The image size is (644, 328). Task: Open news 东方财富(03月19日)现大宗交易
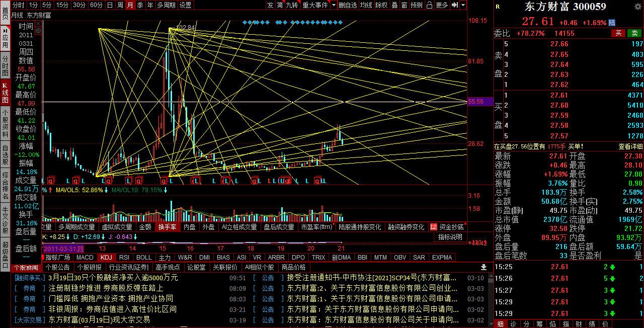point(99,319)
